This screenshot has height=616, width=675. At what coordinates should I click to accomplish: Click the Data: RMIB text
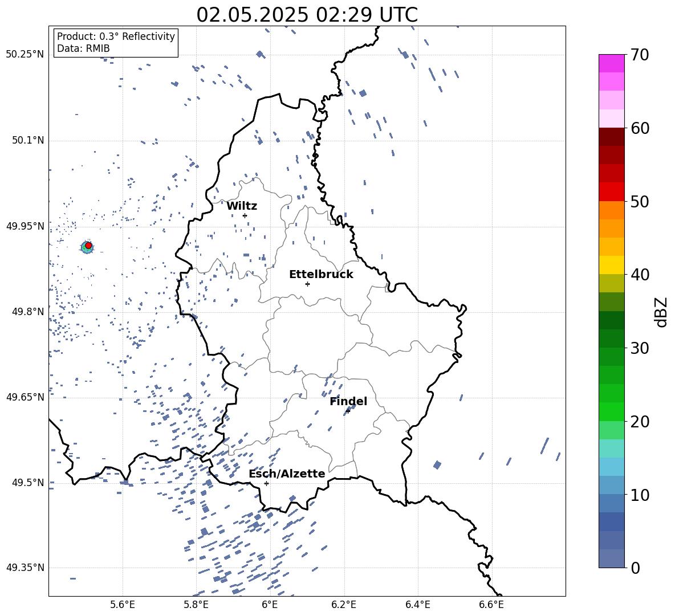(x=83, y=48)
